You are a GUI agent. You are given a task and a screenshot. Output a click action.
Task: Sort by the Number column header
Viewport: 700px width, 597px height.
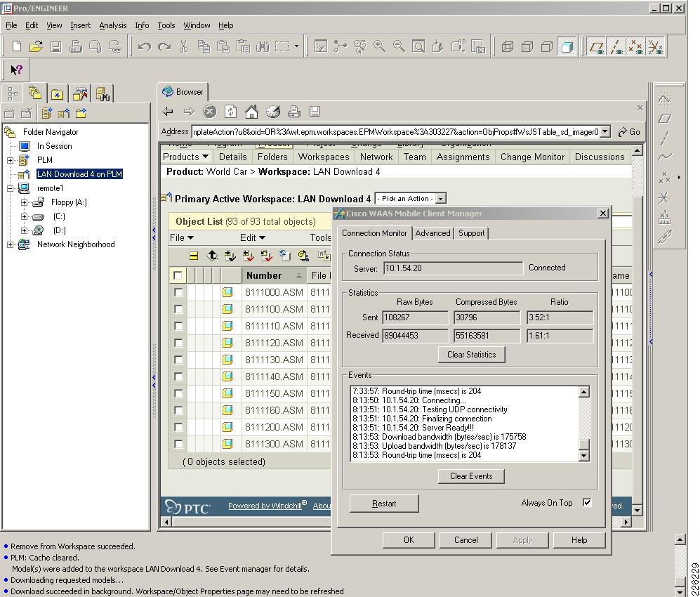pyautogui.click(x=274, y=275)
